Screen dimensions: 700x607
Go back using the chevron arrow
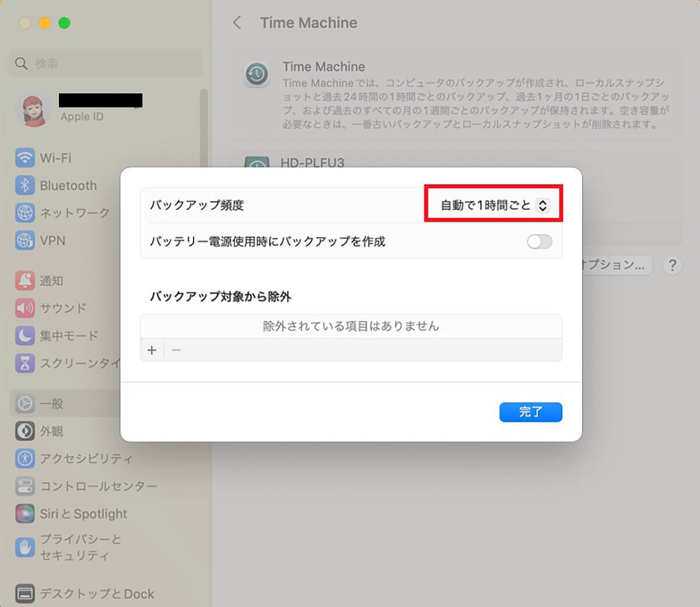point(237,23)
